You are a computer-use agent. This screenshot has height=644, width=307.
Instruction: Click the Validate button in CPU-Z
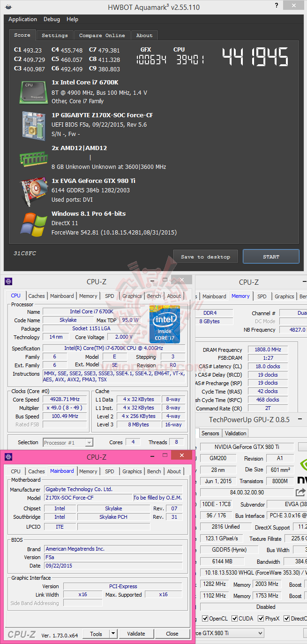click(136, 634)
